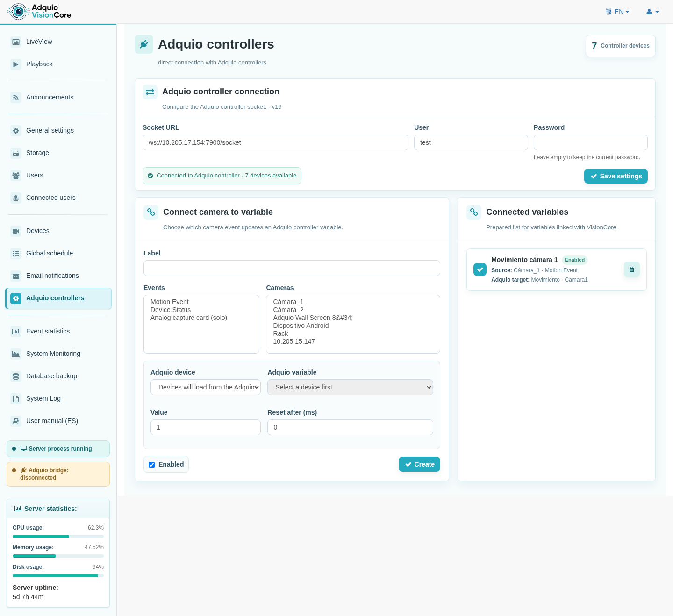The width and height of the screenshot is (673, 616).
Task: Open the Adquio variable dropdown
Action: tap(350, 387)
